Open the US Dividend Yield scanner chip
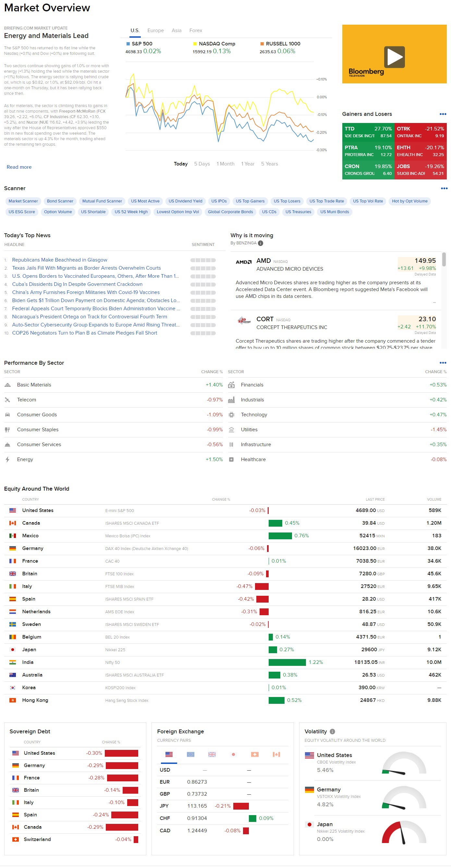The image size is (451, 868). coord(185,201)
